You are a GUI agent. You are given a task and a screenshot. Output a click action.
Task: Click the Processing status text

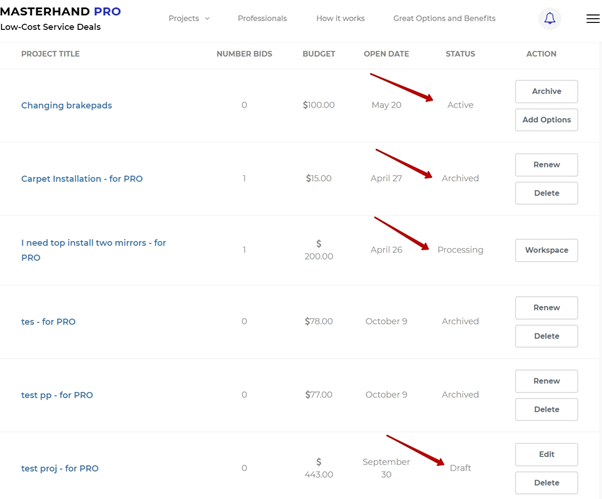pos(460,250)
